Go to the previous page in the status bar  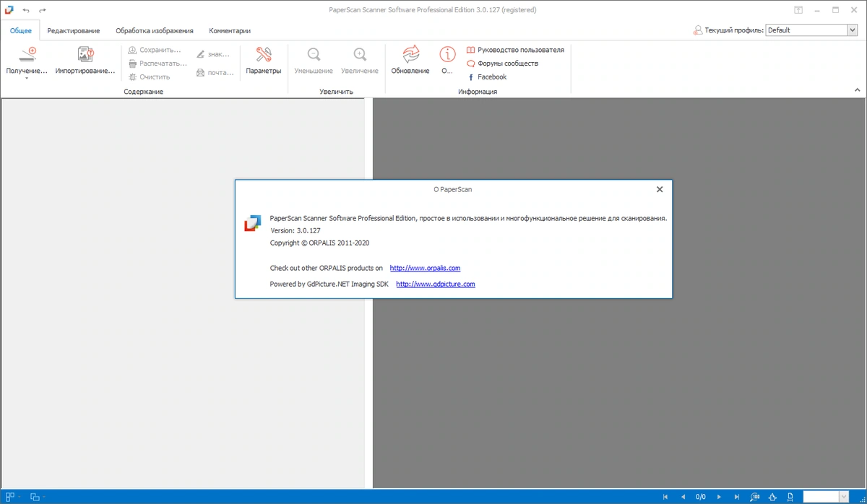[x=683, y=497]
